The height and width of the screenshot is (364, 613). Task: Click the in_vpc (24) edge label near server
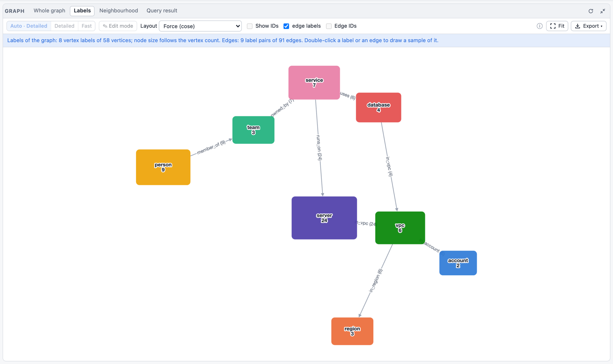(x=366, y=223)
